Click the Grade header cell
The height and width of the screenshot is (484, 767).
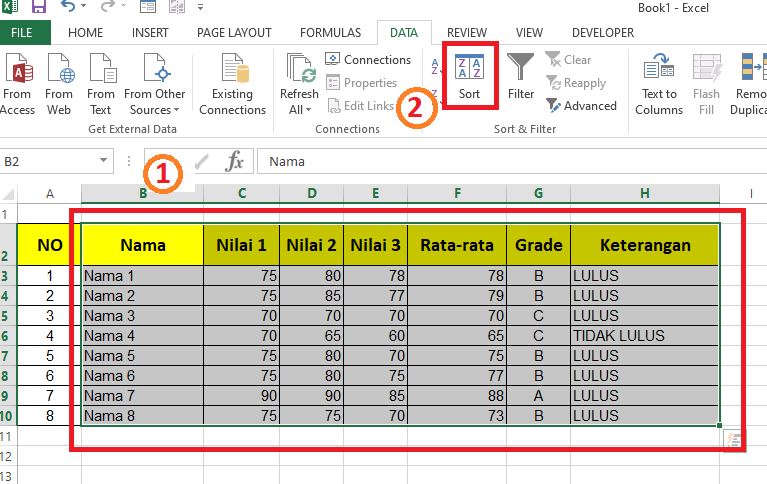pyautogui.click(x=539, y=245)
